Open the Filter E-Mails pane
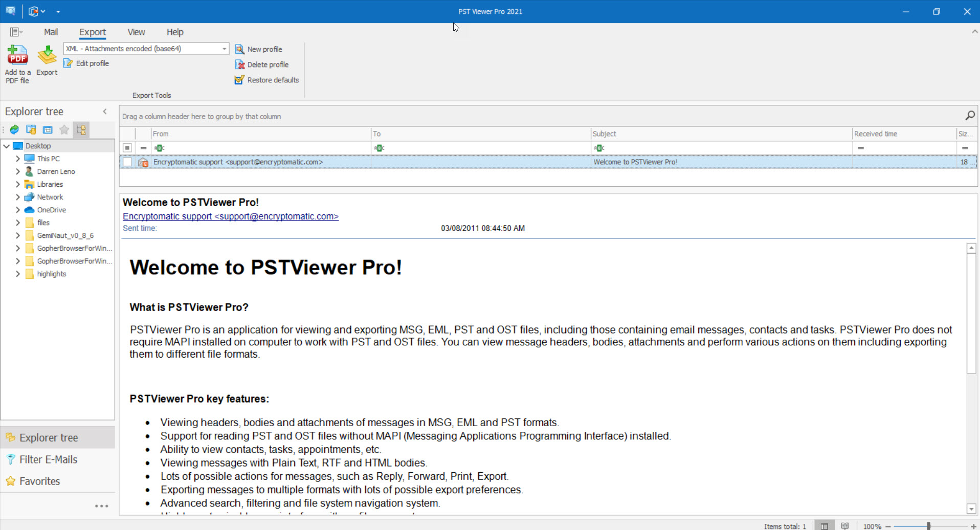980x530 pixels. pos(57,459)
